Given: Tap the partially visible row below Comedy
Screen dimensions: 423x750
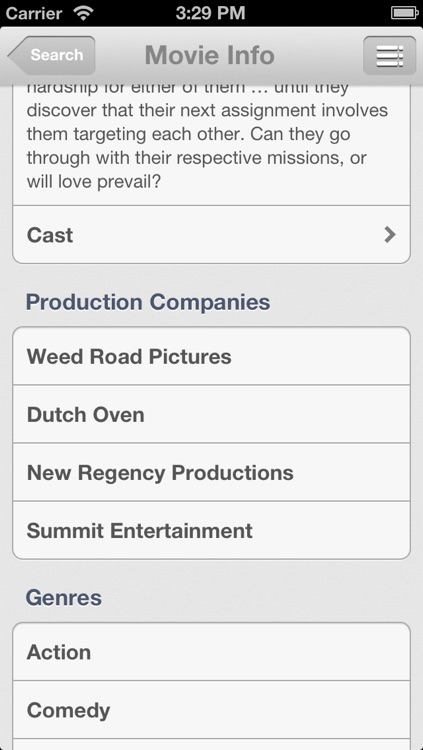Looking at the screenshot, I should coord(212,744).
